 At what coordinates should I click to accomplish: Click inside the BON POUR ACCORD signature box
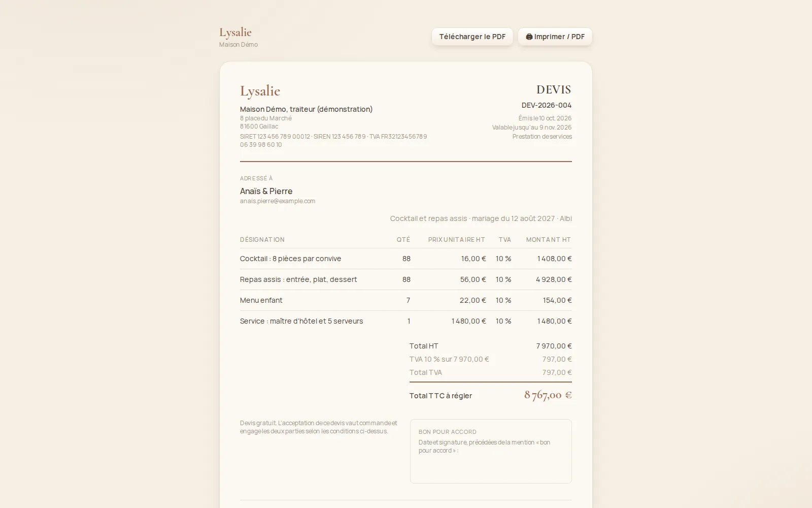(x=491, y=451)
